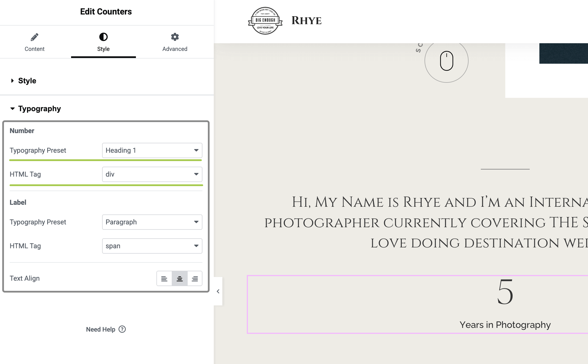The width and height of the screenshot is (588, 364).
Task: Open Number Typography Preset dropdown (Heading 1)
Action: click(152, 150)
